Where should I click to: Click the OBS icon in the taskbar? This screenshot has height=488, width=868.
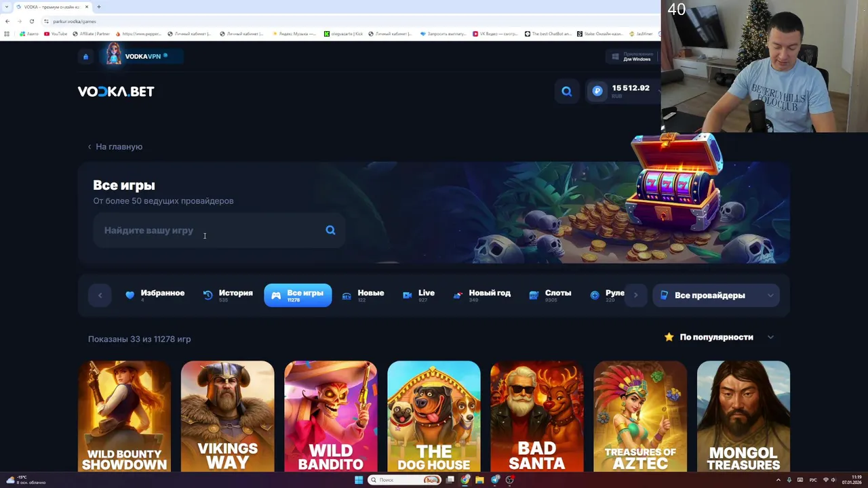(510, 480)
